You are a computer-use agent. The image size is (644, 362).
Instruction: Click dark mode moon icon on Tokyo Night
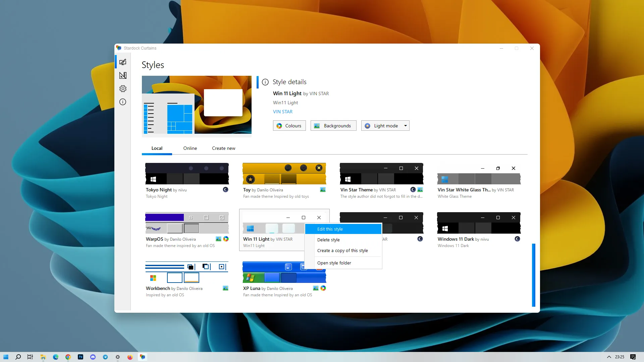pos(225,190)
